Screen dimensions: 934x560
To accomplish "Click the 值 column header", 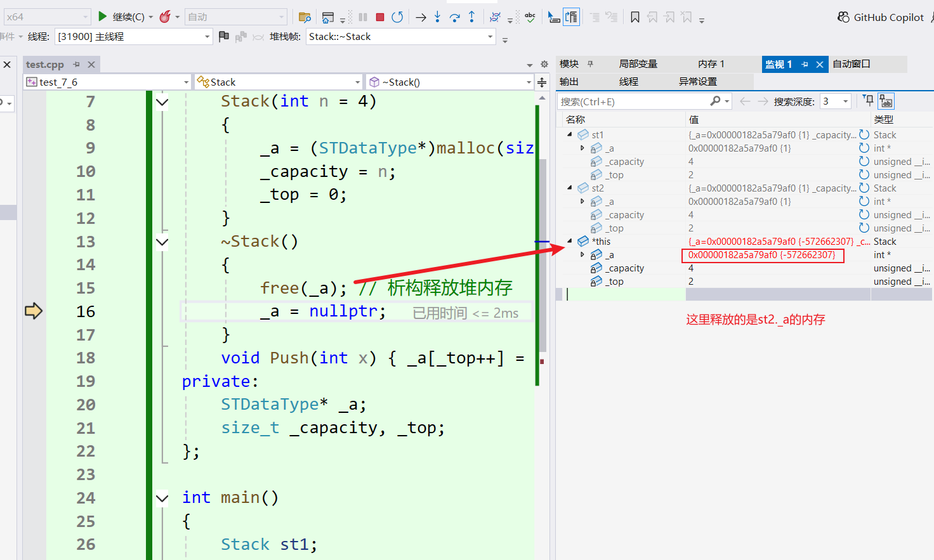I will pyautogui.click(x=778, y=119).
